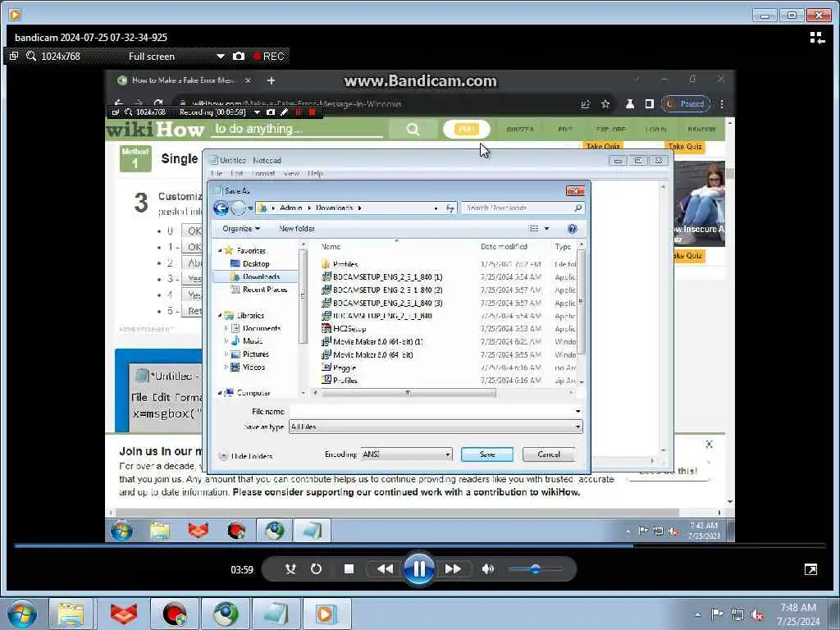The image size is (840, 630).
Task: Open the view options dropdown arrow
Action: tap(546, 229)
